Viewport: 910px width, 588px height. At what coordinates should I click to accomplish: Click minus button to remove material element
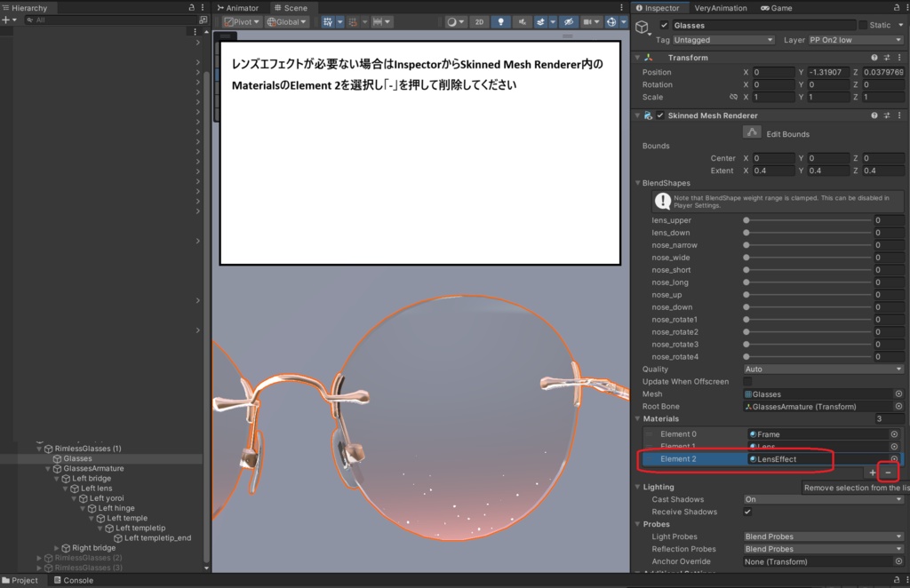tap(888, 473)
